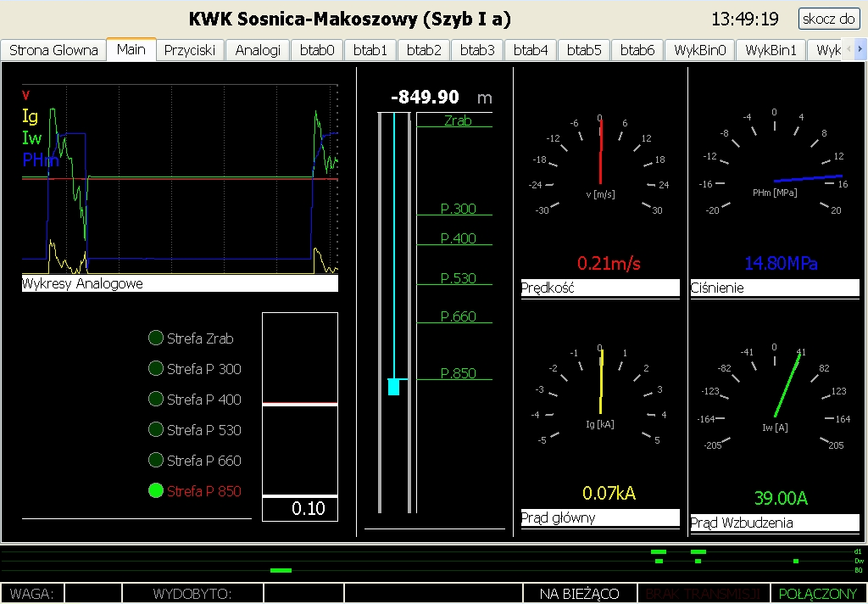Image resolution: width=868 pixels, height=604 pixels.
Task: Click the Strefa P 300 indicator light
Action: pos(156,368)
